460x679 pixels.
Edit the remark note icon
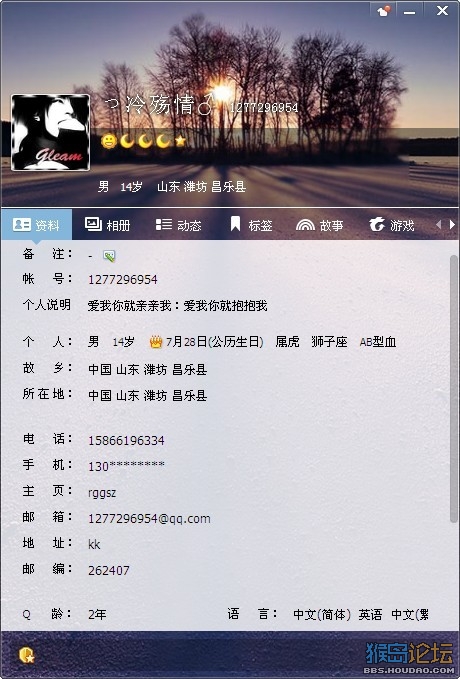point(109,256)
